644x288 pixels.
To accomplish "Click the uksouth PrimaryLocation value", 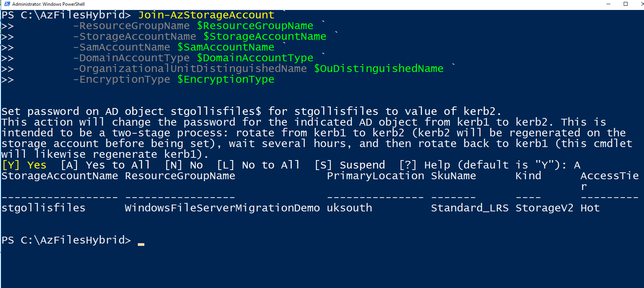I will click(x=349, y=208).
